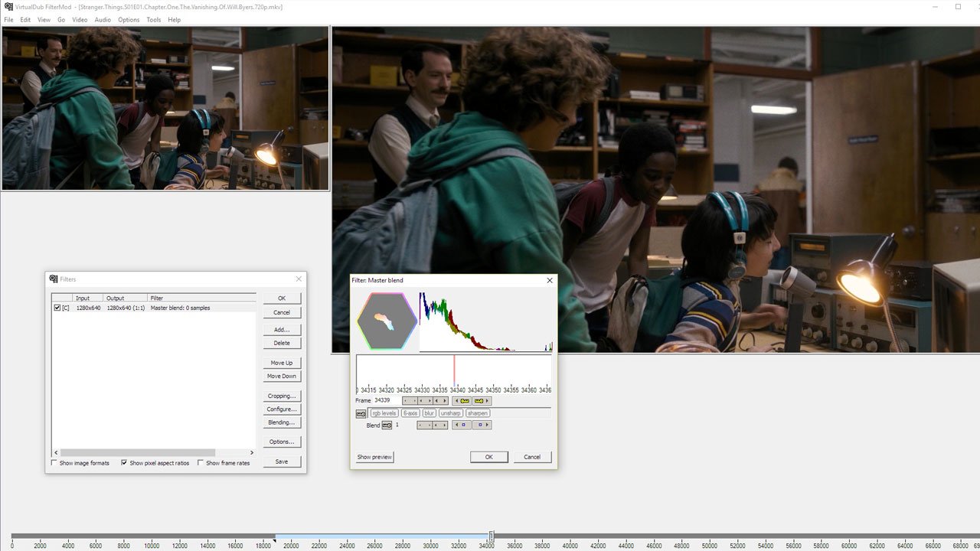Viewport: 980px width, 551px height.
Task: Click key icon left of rgb levels
Action: [361, 413]
